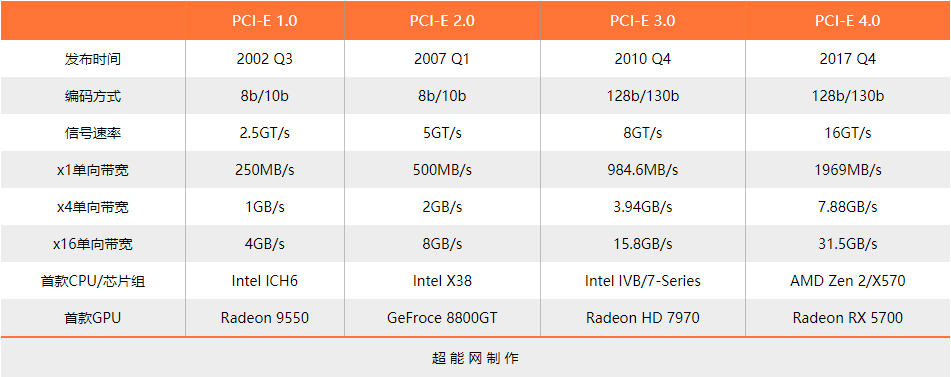The width and height of the screenshot is (951, 377).
Task: Click the 984.6MB/s cell
Action: point(643,170)
